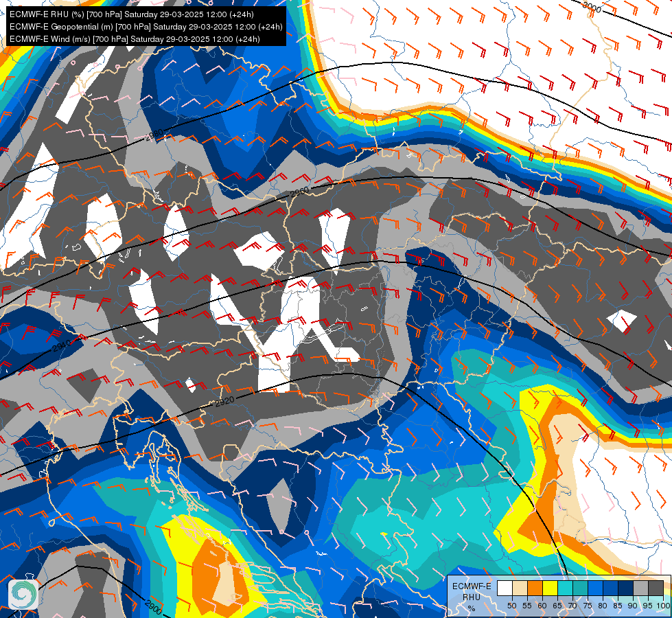This screenshot has width=672, height=618.
Task: Click the legend value 95
Action: 648,606
